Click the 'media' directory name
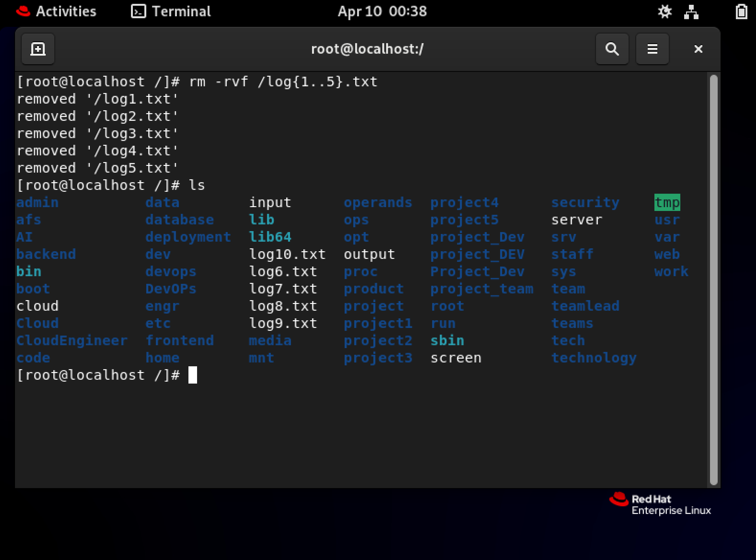Screen dimensions: 756x560 pyautogui.click(x=270, y=341)
